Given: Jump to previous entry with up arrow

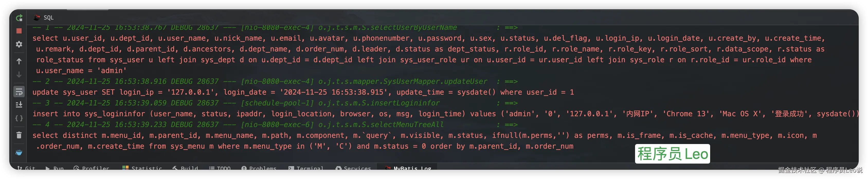Looking at the screenshot, I should [19, 61].
